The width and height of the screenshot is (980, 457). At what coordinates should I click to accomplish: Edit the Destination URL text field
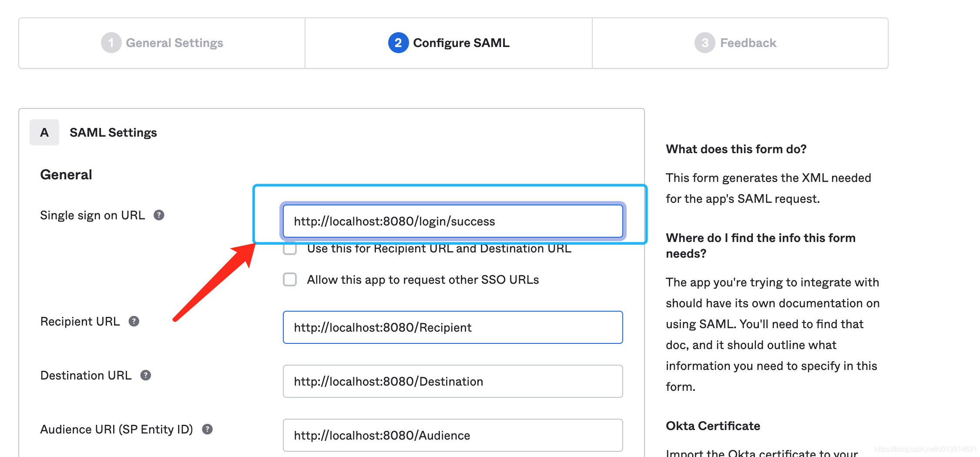click(453, 381)
